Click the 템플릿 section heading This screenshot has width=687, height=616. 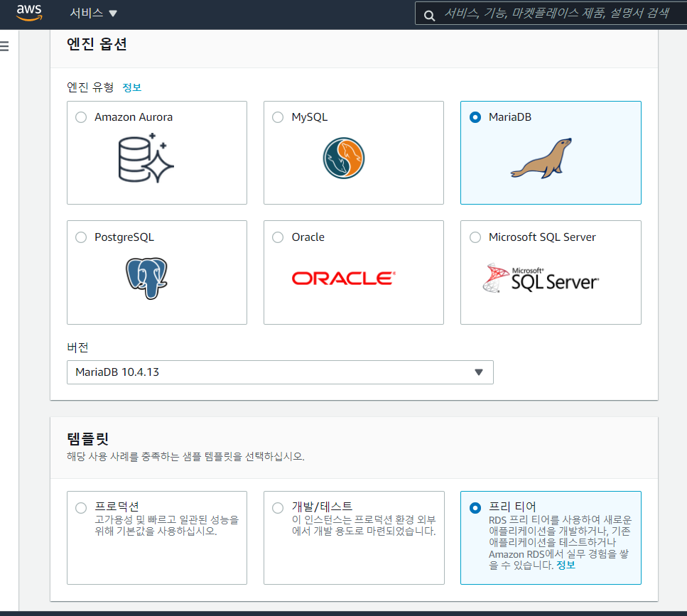pos(87,438)
